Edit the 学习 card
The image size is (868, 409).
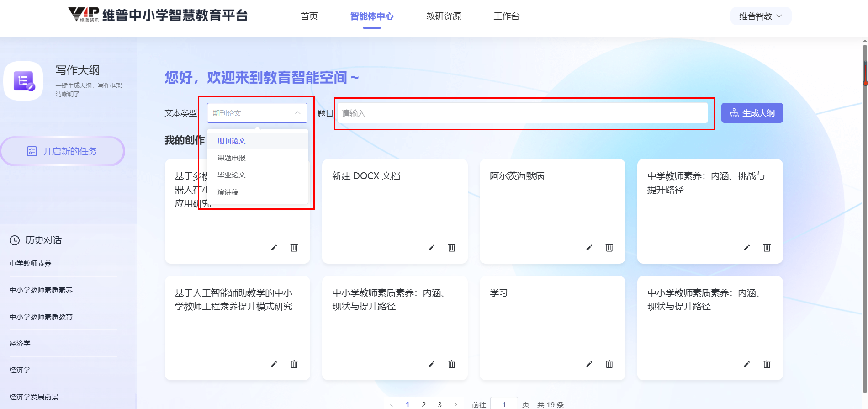(x=589, y=364)
